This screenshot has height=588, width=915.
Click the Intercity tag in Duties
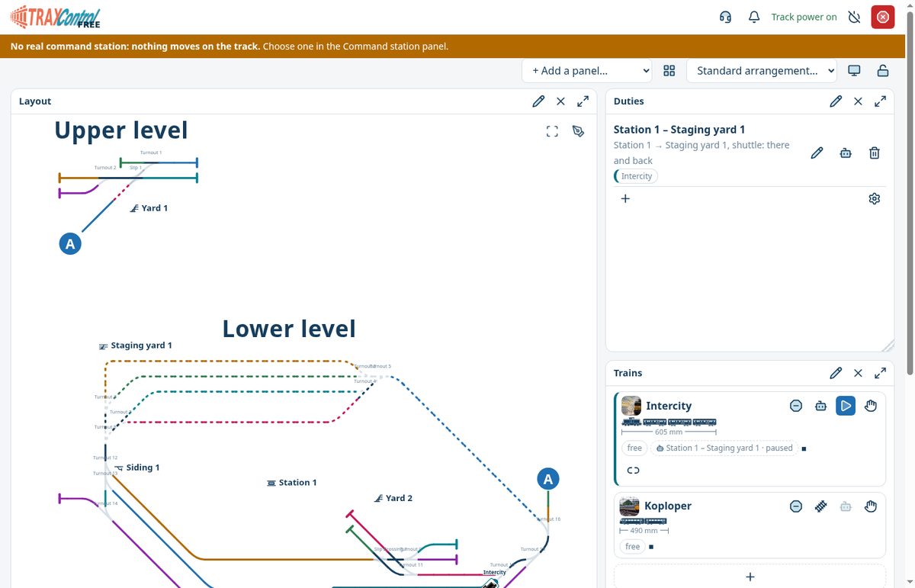click(636, 176)
